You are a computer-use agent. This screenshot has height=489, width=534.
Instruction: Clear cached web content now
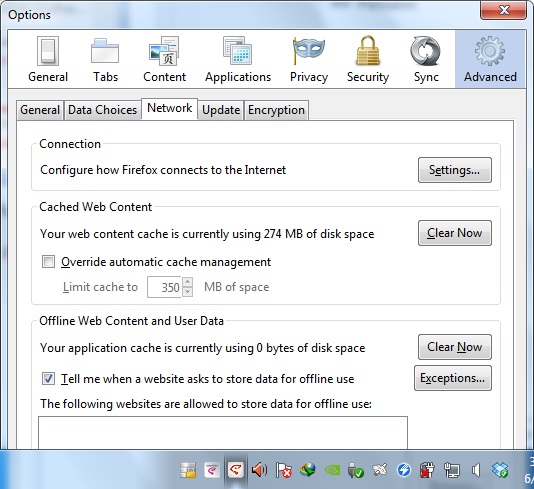click(x=455, y=233)
